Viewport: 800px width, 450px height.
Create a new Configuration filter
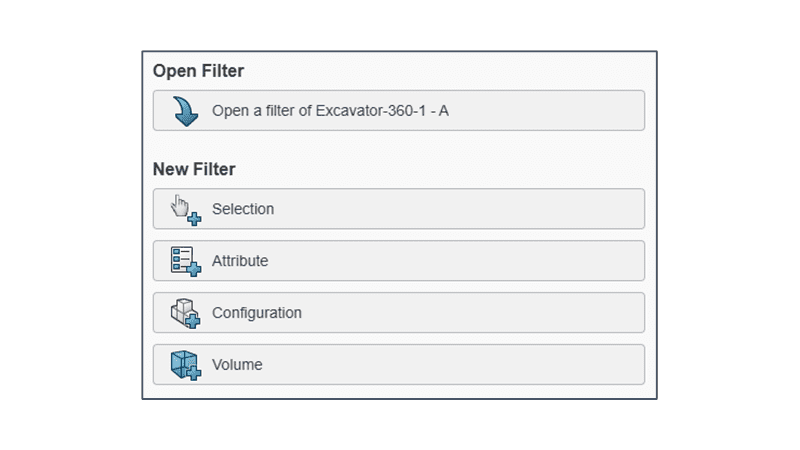tap(398, 313)
